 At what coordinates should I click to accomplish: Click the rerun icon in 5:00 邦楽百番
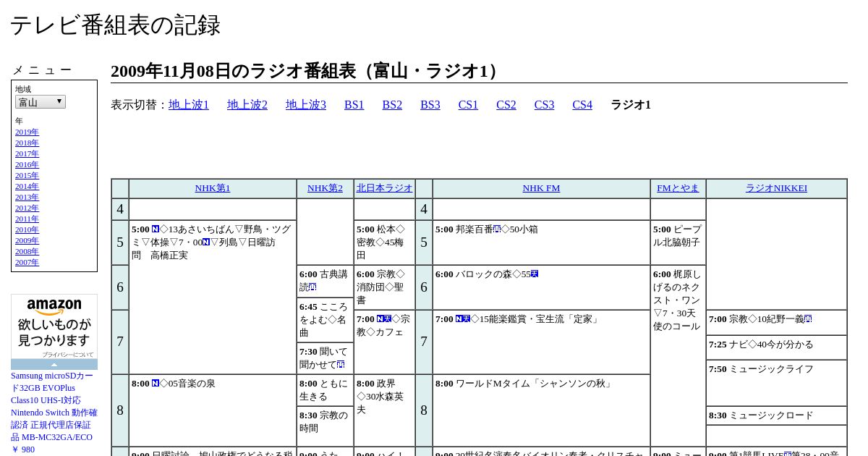[x=497, y=229]
